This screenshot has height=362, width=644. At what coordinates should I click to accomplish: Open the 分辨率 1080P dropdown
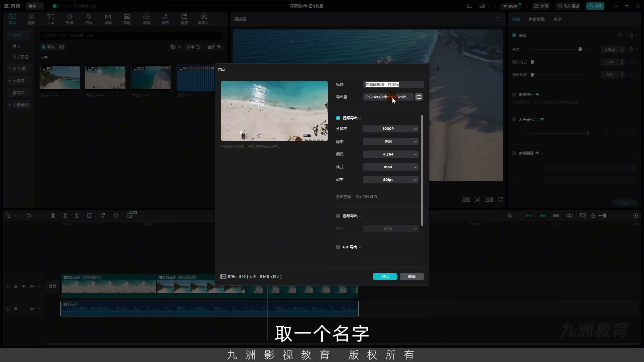(391, 129)
